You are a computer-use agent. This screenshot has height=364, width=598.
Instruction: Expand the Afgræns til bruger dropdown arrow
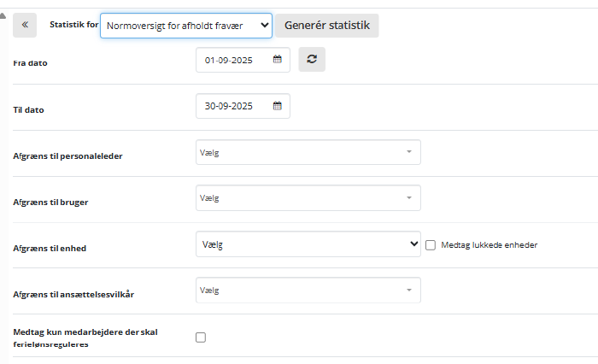pos(409,198)
